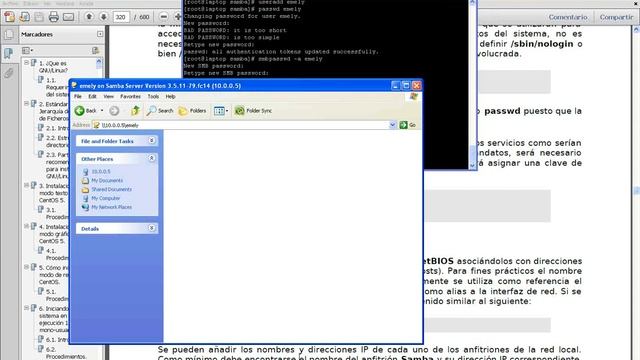The width and height of the screenshot is (640, 360).
Task: Open Attachments paperclip icon in PDF sidebar
Action: point(9,73)
